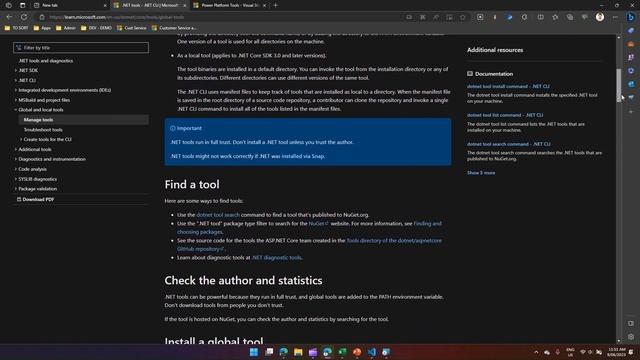Open the NuGet website link
This screenshot has height=360, width=640.
point(318,223)
